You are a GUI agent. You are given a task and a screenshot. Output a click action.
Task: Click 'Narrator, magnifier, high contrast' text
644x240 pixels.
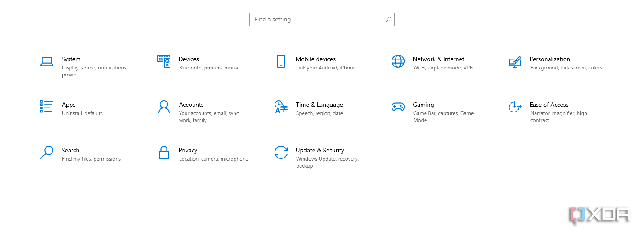[x=559, y=117]
